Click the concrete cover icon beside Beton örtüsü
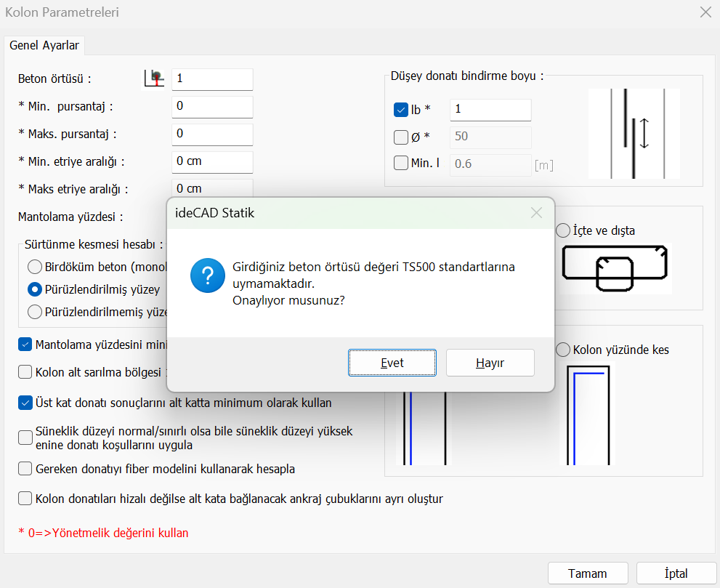This screenshot has width=720, height=588. click(153, 78)
